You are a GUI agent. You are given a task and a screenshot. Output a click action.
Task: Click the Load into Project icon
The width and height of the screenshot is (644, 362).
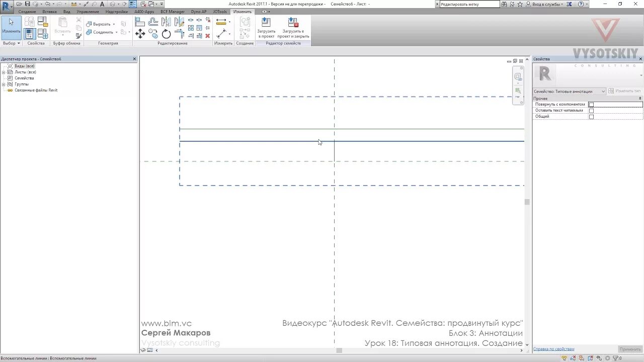pyautogui.click(x=266, y=28)
